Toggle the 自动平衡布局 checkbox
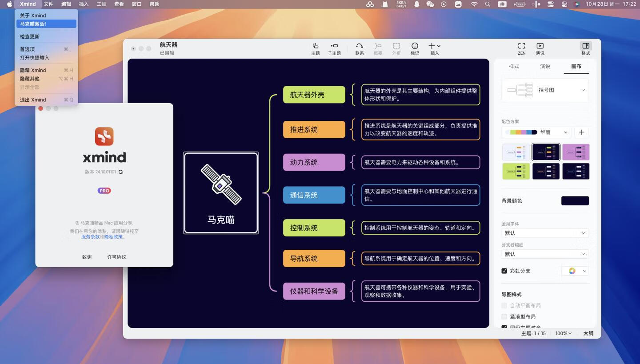640x364 pixels. (504, 305)
